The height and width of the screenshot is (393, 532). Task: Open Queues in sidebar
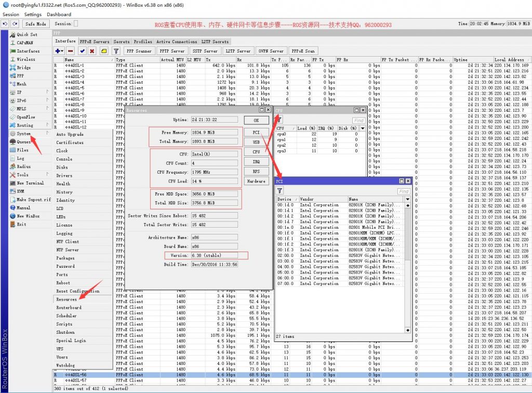24,142
